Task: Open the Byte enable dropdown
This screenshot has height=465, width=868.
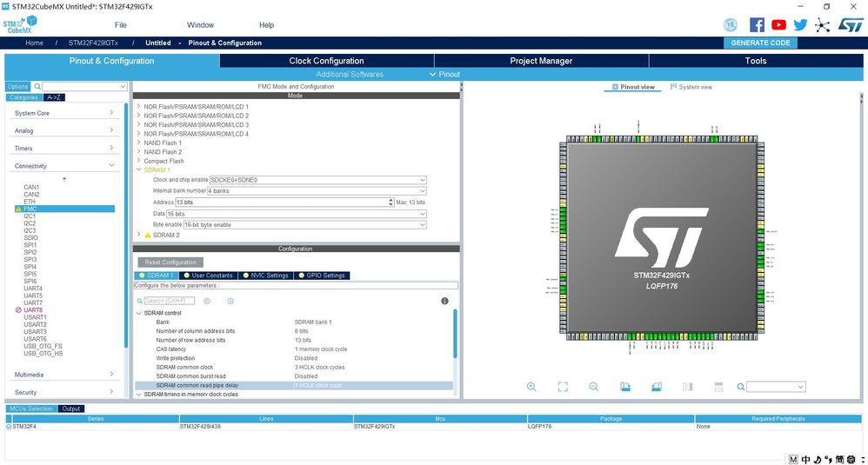Action: (423, 225)
